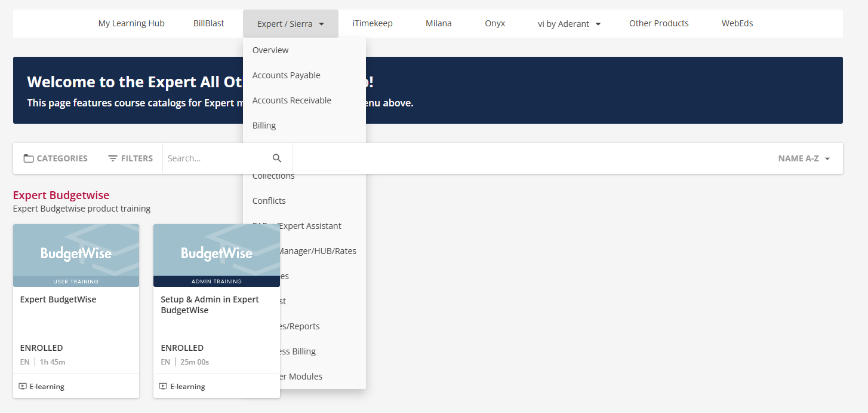Screen dimensions: 868x413
Task: Select Milana in the top navigation
Action: (x=439, y=23)
